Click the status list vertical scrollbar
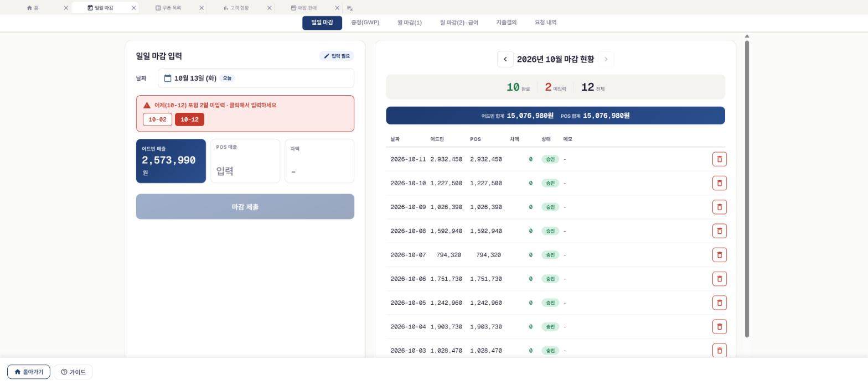Screen dimensions: 868x386 click(747, 189)
